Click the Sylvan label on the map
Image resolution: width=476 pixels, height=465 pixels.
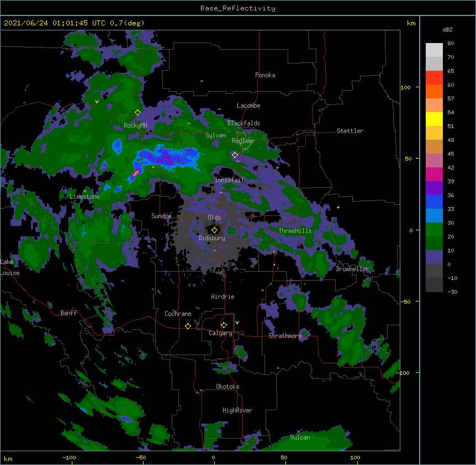215,135
